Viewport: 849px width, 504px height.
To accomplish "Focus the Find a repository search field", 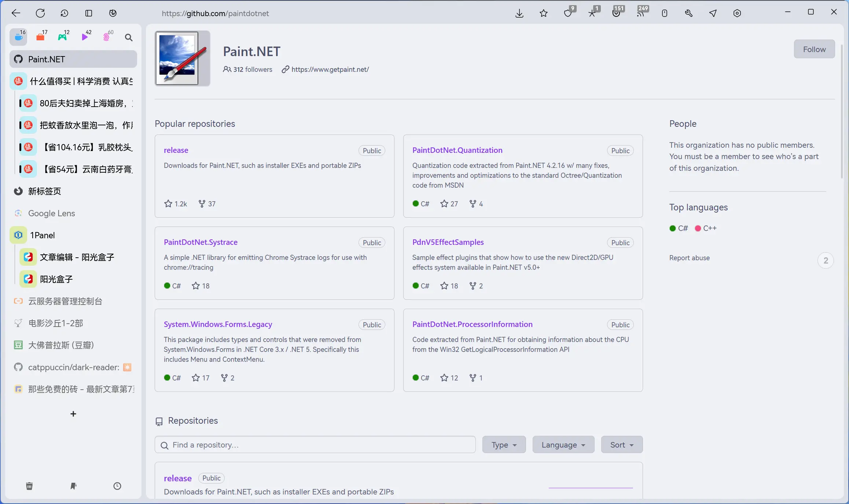I will coord(315,445).
